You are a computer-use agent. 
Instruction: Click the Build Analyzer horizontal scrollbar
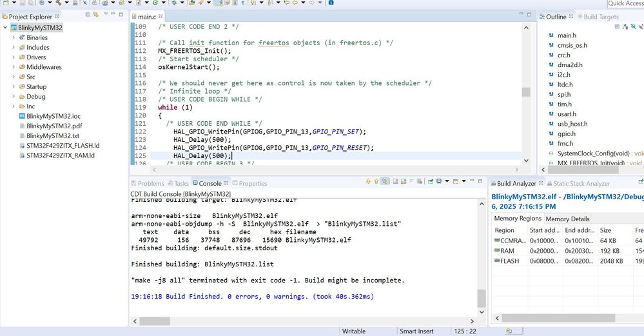click(558, 318)
